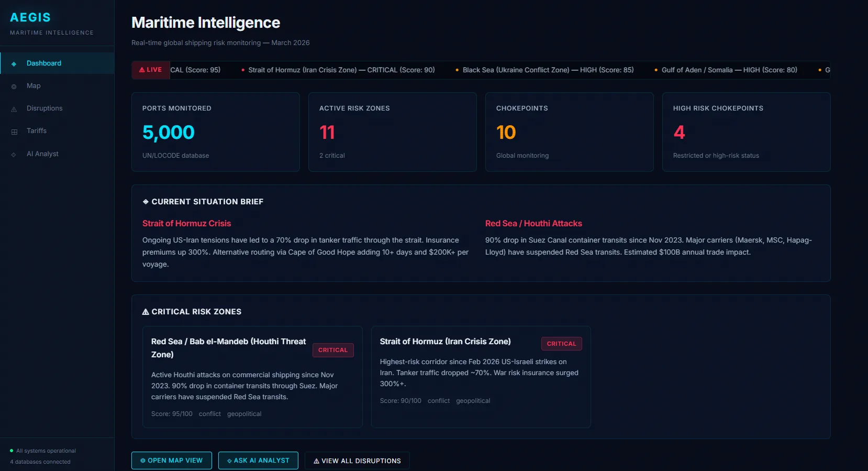This screenshot has height=471, width=868.
Task: Click the Strait of Hormuz Crisis heading
Action: coord(186,224)
